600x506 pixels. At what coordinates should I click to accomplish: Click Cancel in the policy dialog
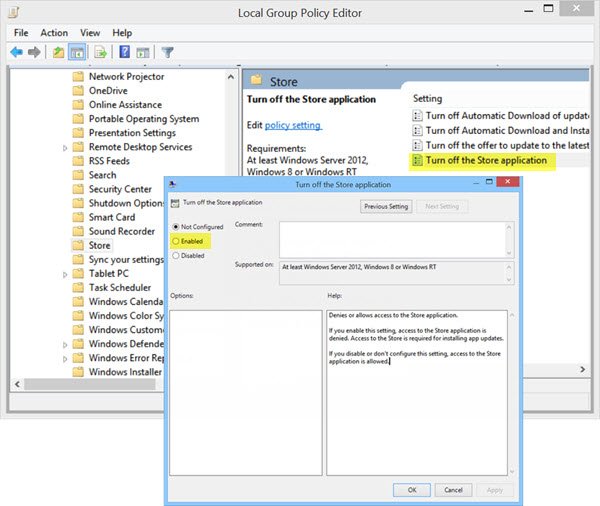[453, 490]
